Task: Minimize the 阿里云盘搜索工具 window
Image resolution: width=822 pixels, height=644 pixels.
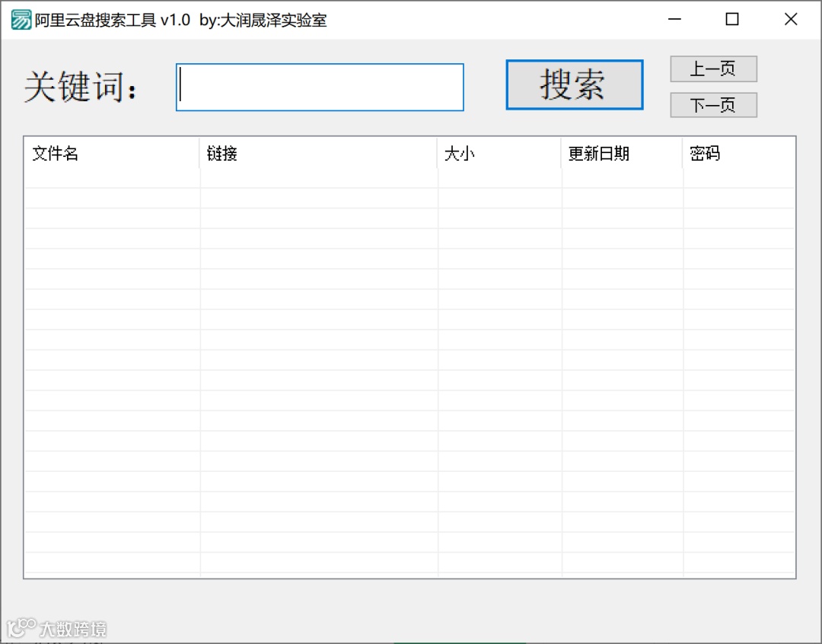Action: [674, 19]
